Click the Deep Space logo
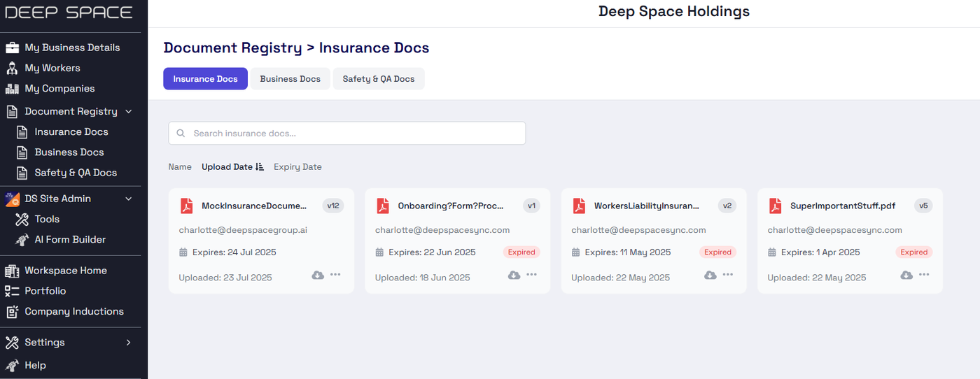 click(x=69, y=13)
